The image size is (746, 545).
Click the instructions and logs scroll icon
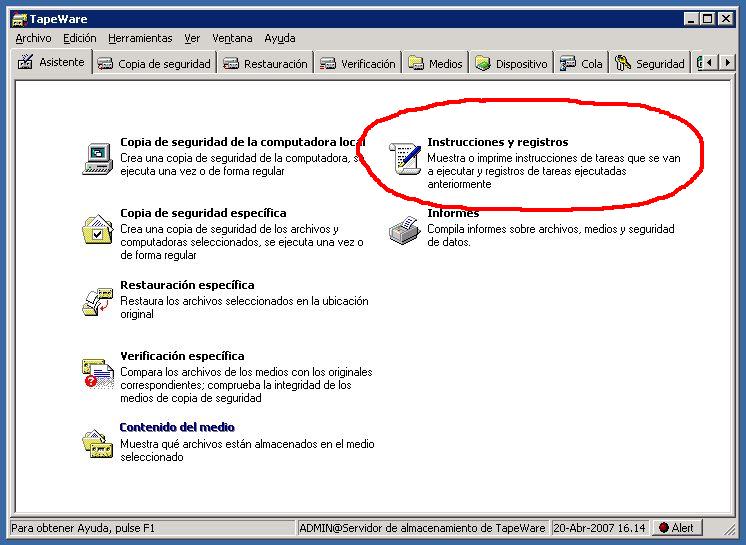(405, 159)
